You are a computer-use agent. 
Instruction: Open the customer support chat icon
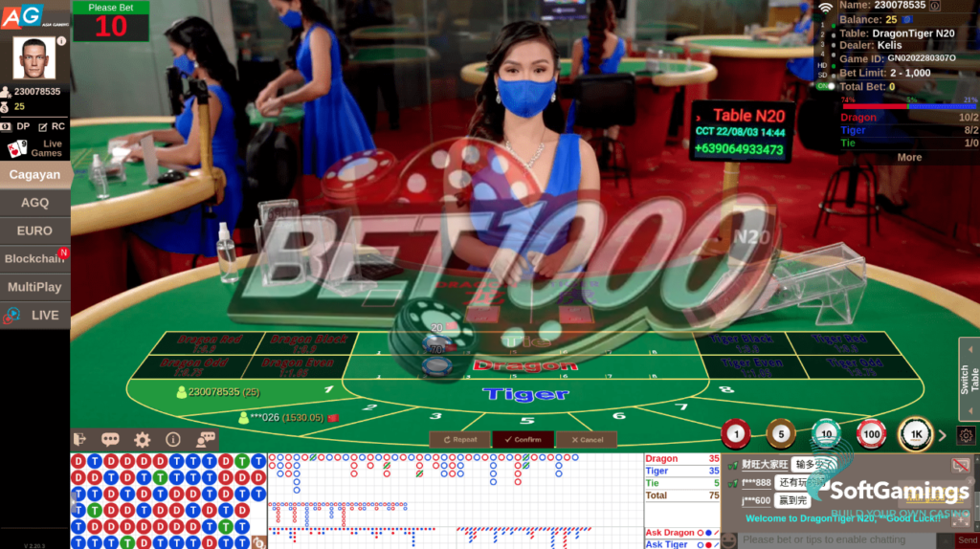coord(206,439)
